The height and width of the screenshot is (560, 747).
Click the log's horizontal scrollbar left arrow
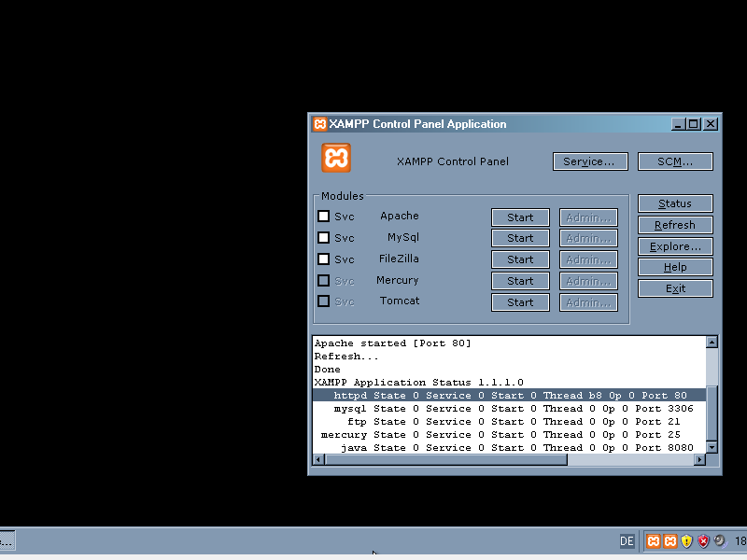pos(318,459)
